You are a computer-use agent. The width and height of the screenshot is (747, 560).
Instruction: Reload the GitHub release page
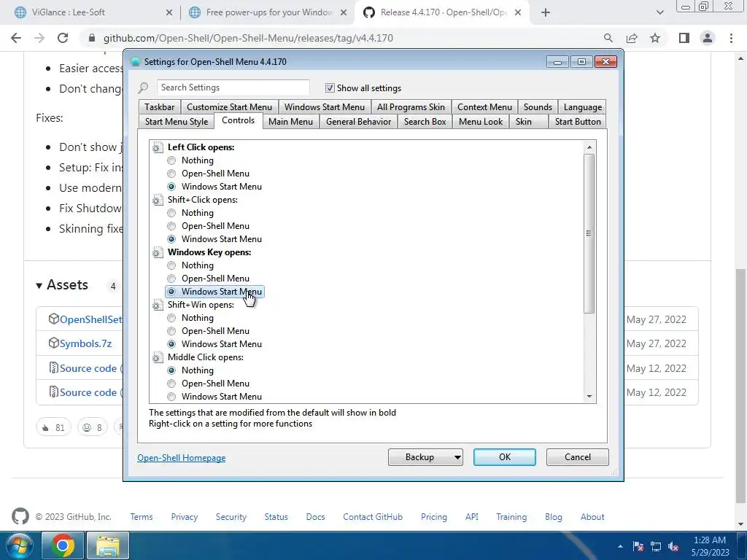tap(63, 38)
